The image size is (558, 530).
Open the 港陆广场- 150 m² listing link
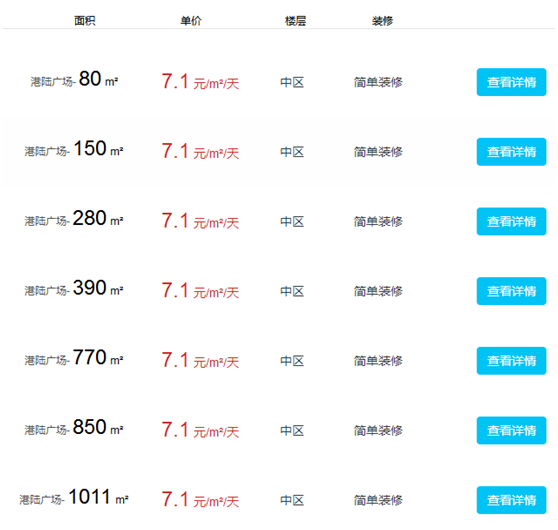(74, 149)
